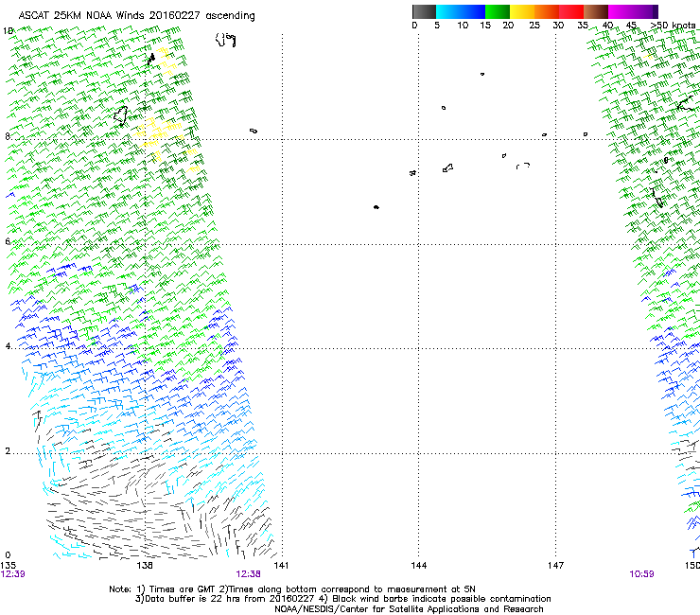
Task: Click the yellow 20-25 knots color segment
Action: tap(522, 11)
